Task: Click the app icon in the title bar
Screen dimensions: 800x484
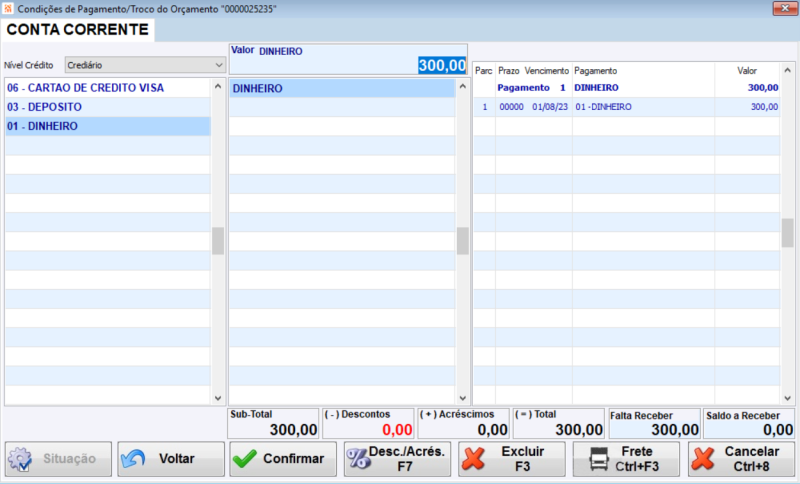Action: click(8, 9)
